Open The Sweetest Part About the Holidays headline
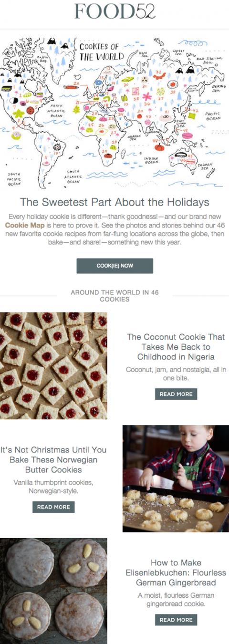 [114, 202]
